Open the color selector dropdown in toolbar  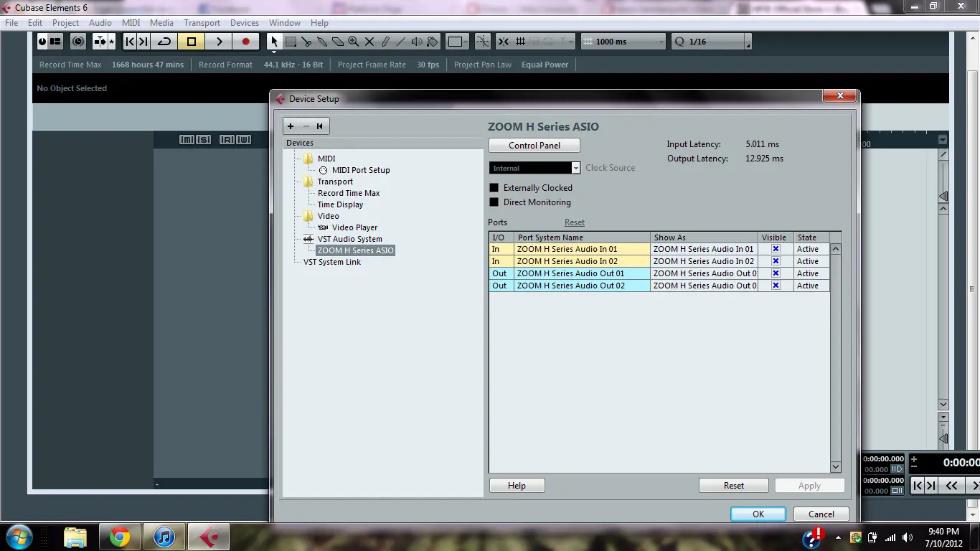coord(457,42)
